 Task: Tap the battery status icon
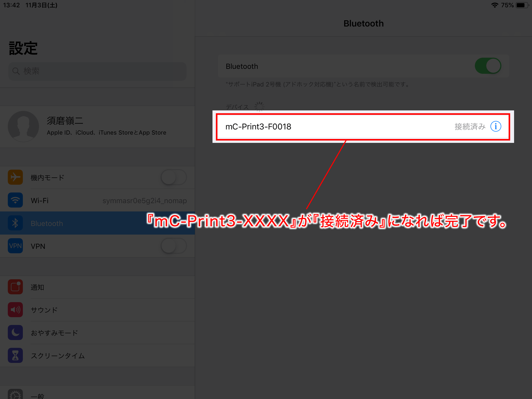coord(522,5)
